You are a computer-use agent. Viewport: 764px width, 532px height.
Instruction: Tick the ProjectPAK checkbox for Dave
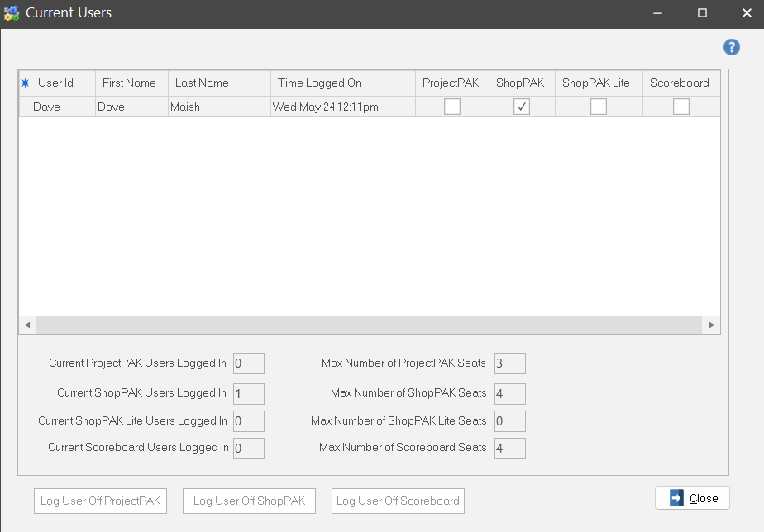[452, 107]
